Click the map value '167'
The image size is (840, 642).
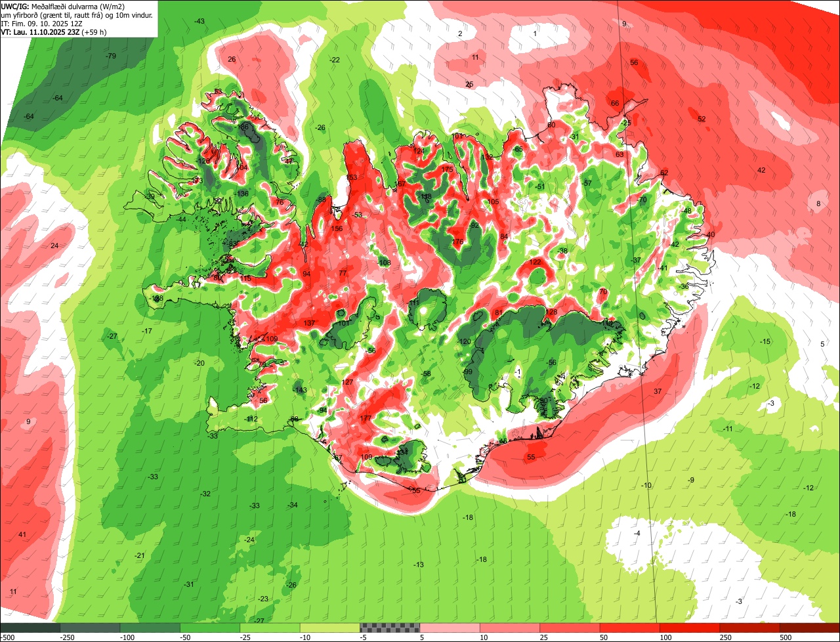401,184
